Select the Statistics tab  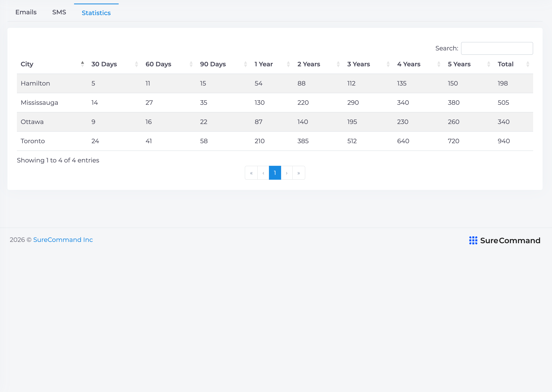[x=96, y=13]
